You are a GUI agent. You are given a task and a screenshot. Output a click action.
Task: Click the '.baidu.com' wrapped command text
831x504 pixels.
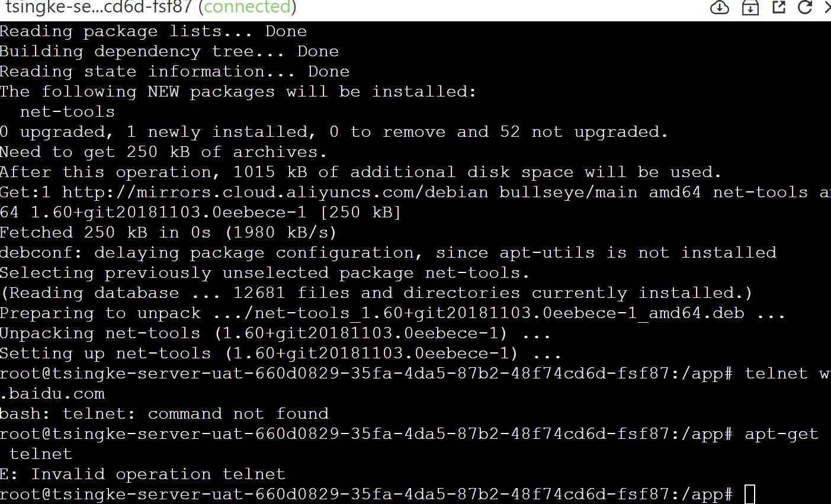point(52,394)
